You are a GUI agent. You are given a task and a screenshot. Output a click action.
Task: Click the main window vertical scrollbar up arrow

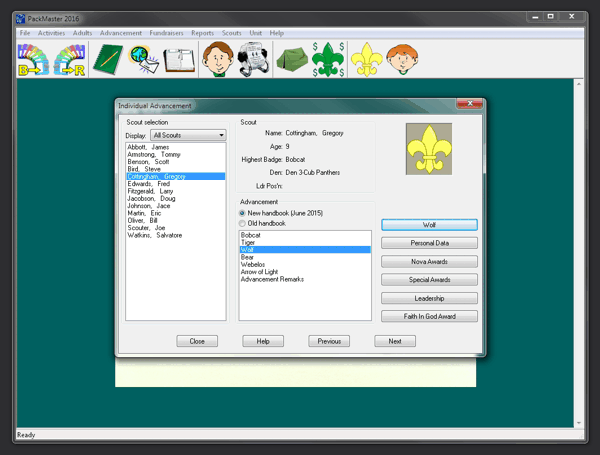(x=579, y=84)
